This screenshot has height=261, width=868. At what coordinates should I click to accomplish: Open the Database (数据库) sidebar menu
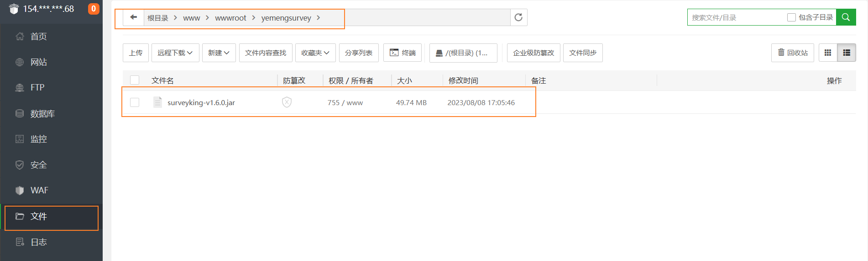(x=42, y=113)
